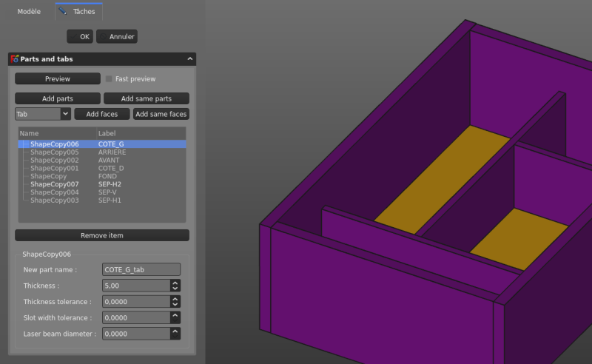Switch to the Modèle tab
592x364 pixels.
point(29,11)
